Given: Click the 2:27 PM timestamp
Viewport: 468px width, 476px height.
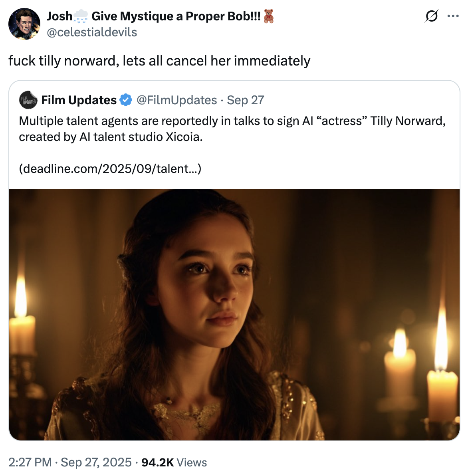Looking at the screenshot, I should pyautogui.click(x=29, y=462).
